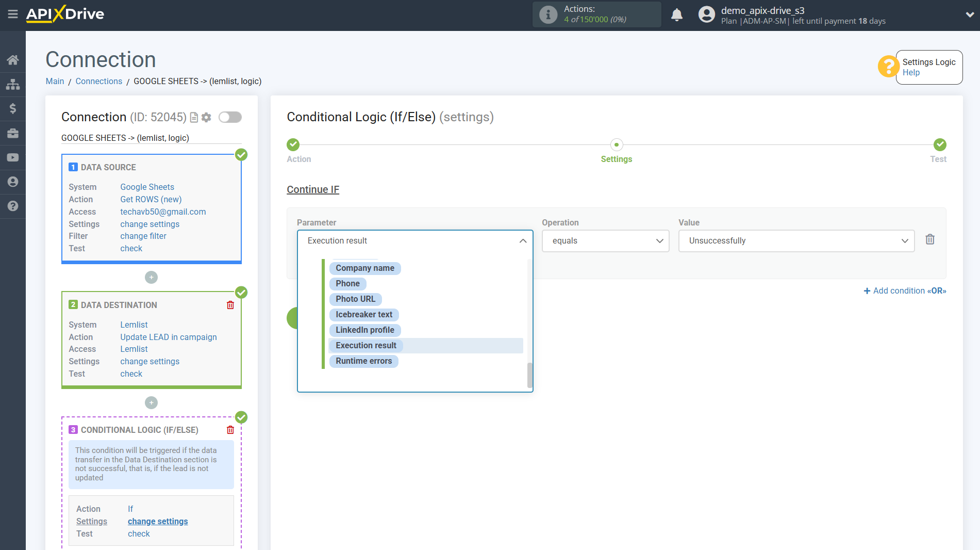Delete the Data Destination block
Screen dimensions: 980x550
[x=230, y=305]
